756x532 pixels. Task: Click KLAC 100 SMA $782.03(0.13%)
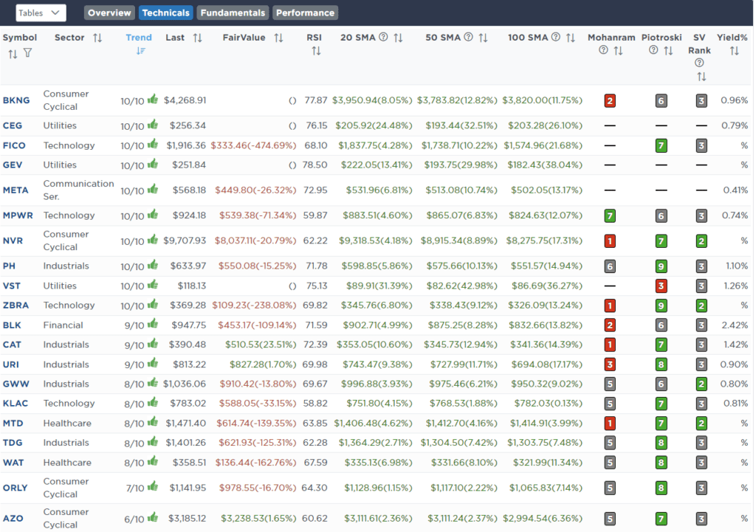(x=549, y=404)
